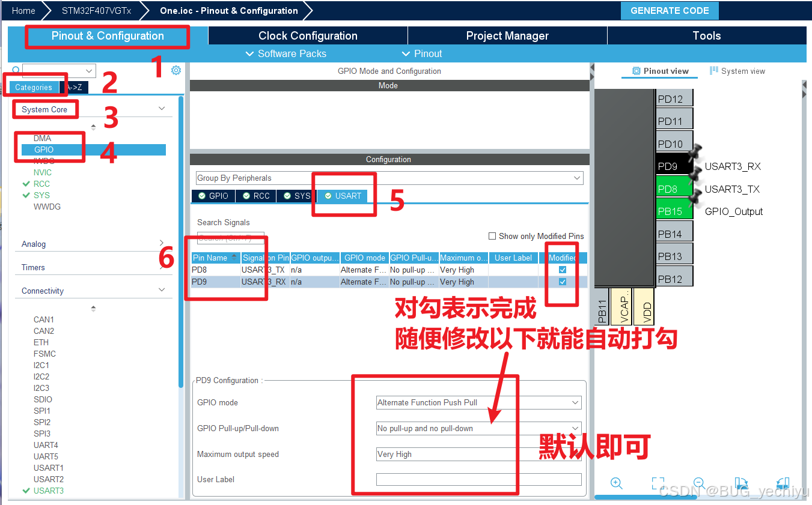Select USART3 in the Connectivity list
The image size is (812, 505).
click(x=48, y=490)
